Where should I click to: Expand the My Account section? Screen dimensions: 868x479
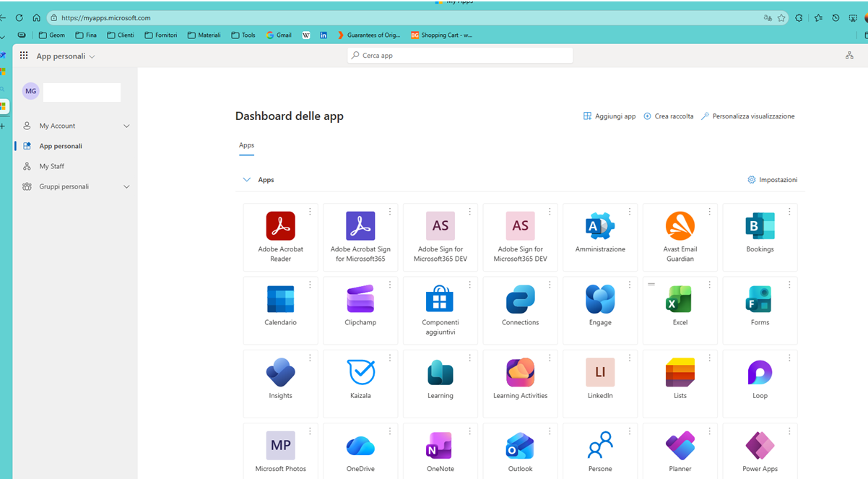point(126,126)
